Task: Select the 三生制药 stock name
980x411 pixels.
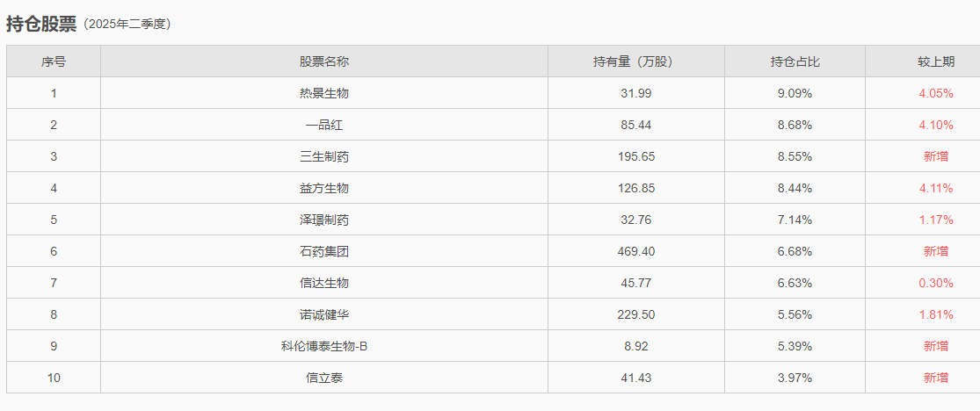Action: click(x=323, y=157)
